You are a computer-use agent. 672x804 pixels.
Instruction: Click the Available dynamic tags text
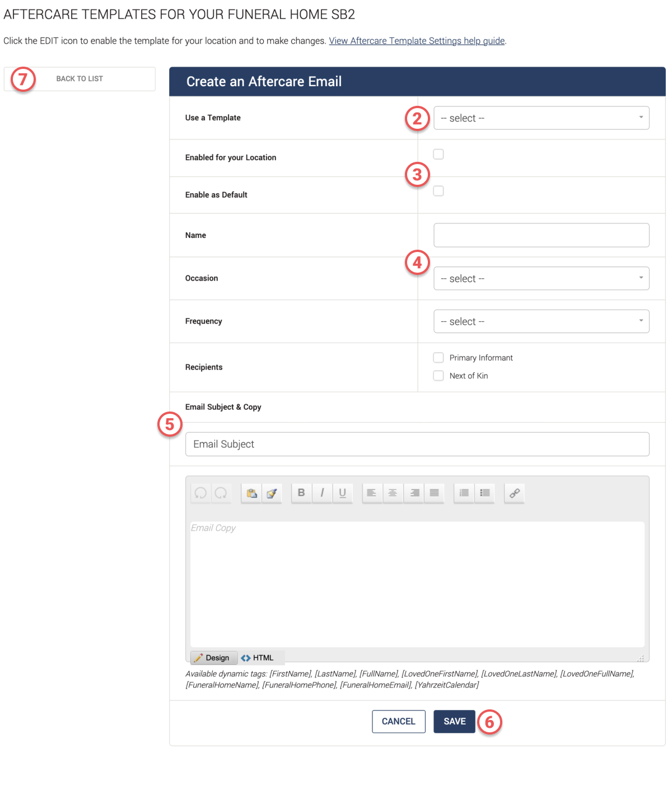410,679
